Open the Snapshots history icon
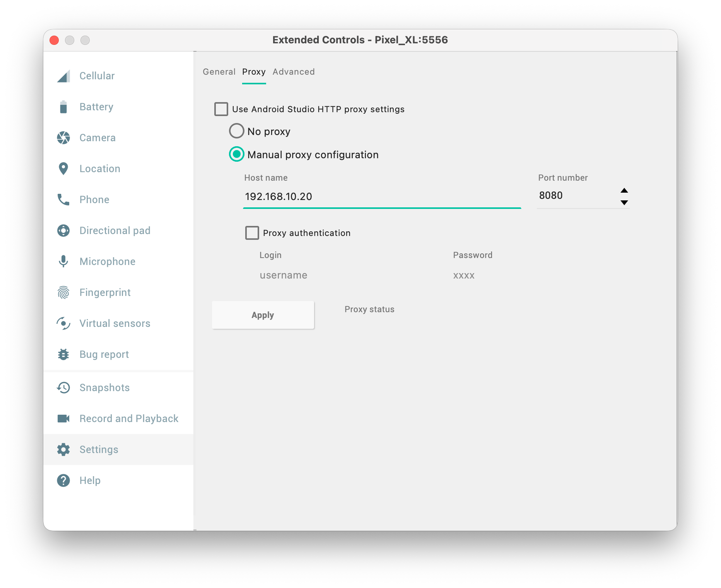Viewport: 721px width, 588px height. click(x=63, y=388)
